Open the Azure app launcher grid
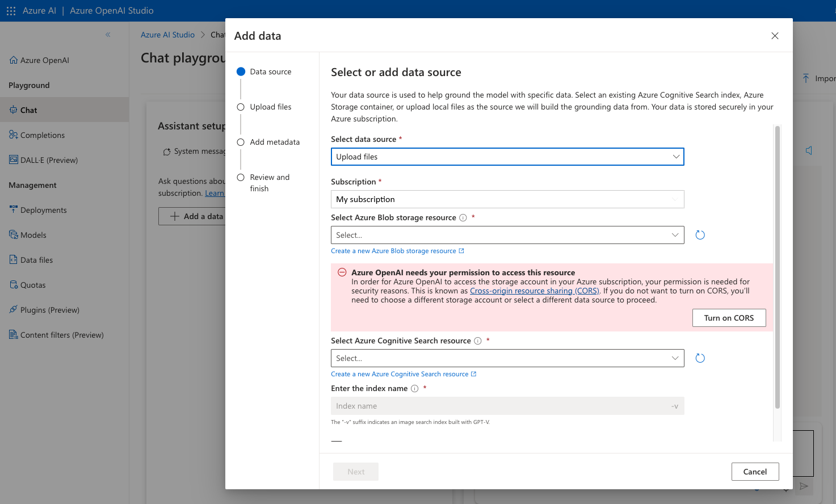Screen dimensions: 836x504 coord(11,11)
